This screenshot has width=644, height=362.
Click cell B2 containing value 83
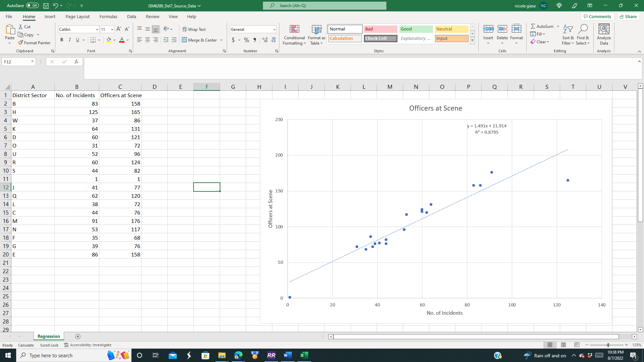point(76,104)
